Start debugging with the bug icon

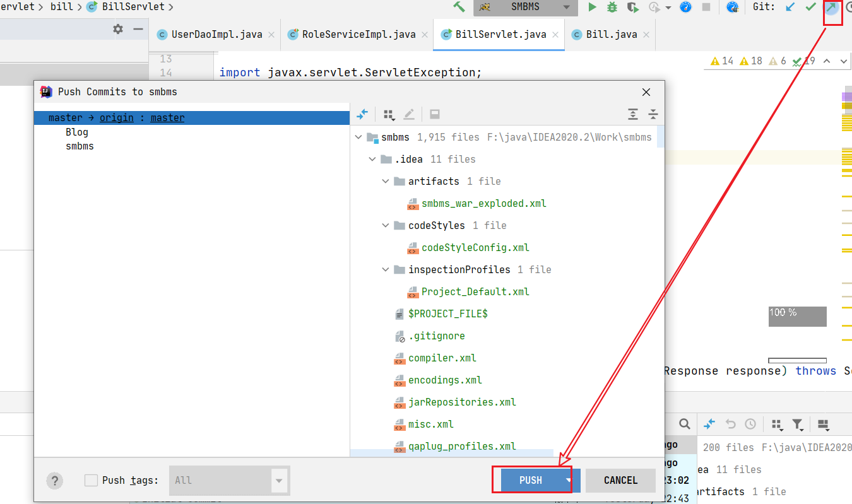(x=612, y=7)
